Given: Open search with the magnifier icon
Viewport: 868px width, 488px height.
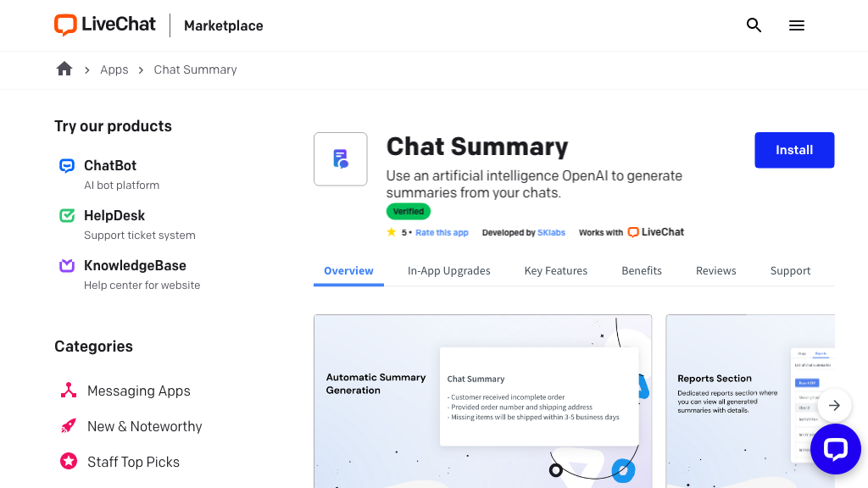Looking at the screenshot, I should pos(754,25).
